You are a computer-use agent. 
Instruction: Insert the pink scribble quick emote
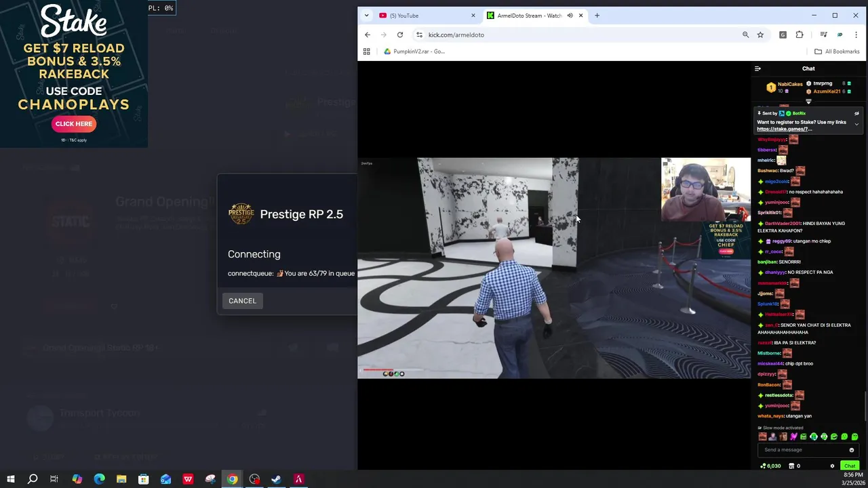pyautogui.click(x=793, y=437)
